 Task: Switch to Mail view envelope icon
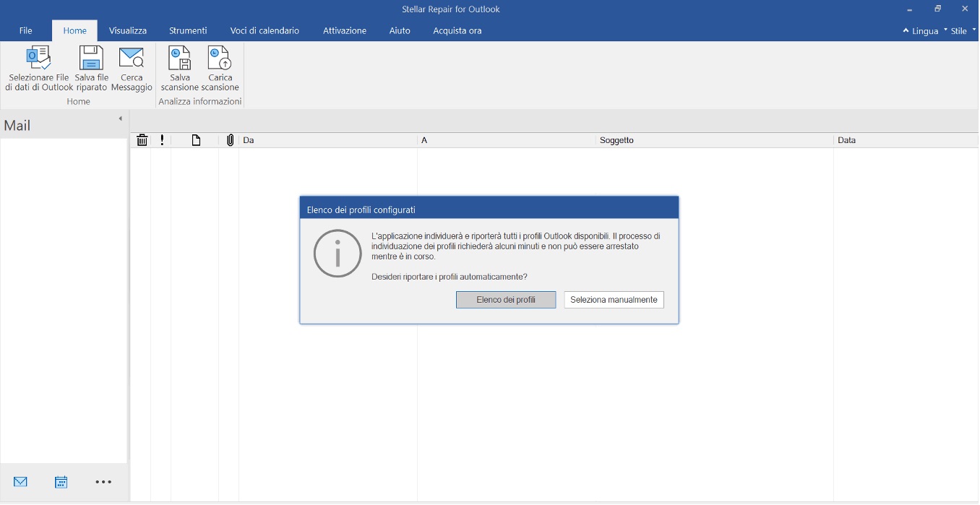click(20, 482)
